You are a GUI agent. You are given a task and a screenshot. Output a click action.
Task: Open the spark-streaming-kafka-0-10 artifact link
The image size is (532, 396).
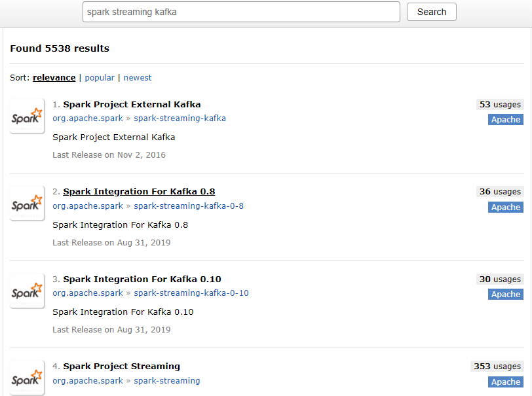tap(191, 293)
